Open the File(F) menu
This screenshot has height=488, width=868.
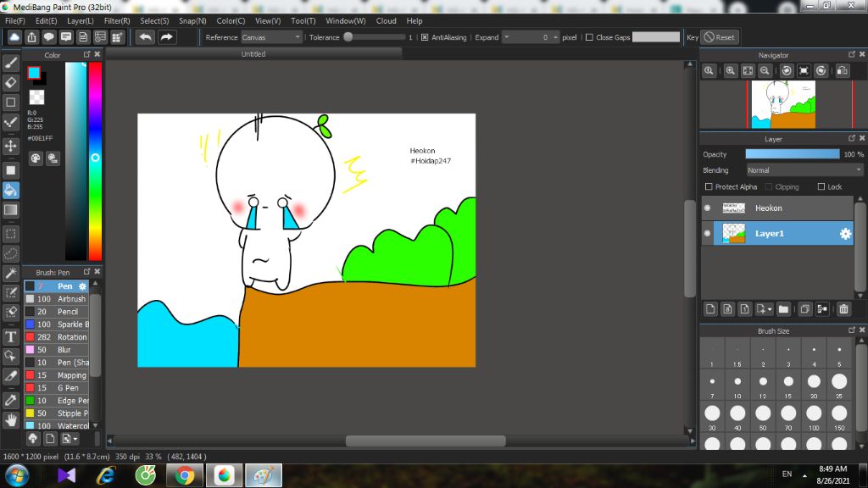[x=15, y=21]
